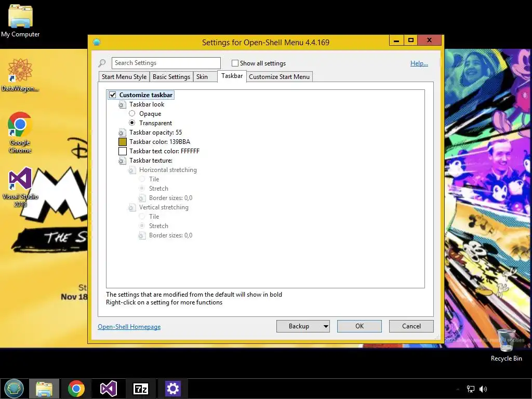Click the gear icon beside Taskbar texture
This screenshot has height=399, width=532.
pyautogui.click(x=122, y=161)
